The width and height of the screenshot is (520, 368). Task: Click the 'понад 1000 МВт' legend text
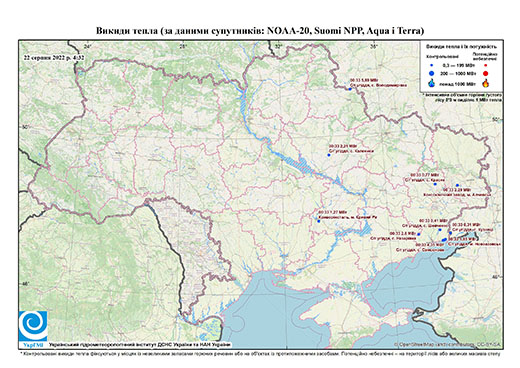pyautogui.click(x=457, y=83)
